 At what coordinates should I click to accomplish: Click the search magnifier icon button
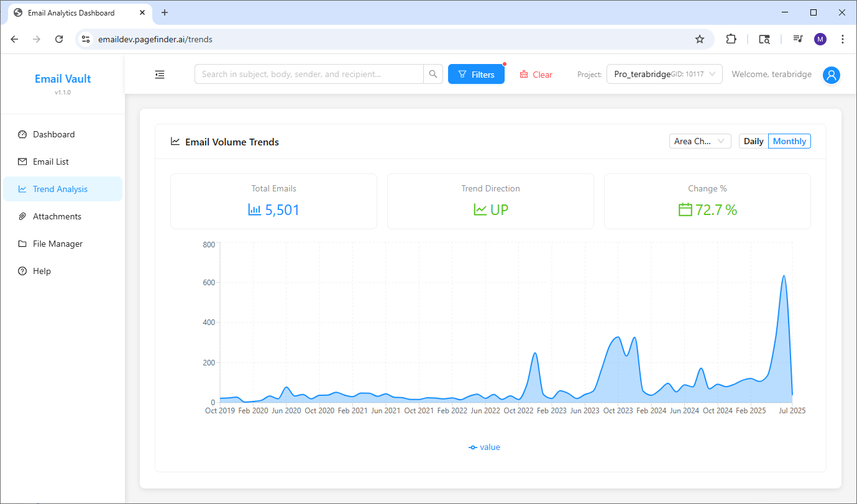click(x=433, y=74)
